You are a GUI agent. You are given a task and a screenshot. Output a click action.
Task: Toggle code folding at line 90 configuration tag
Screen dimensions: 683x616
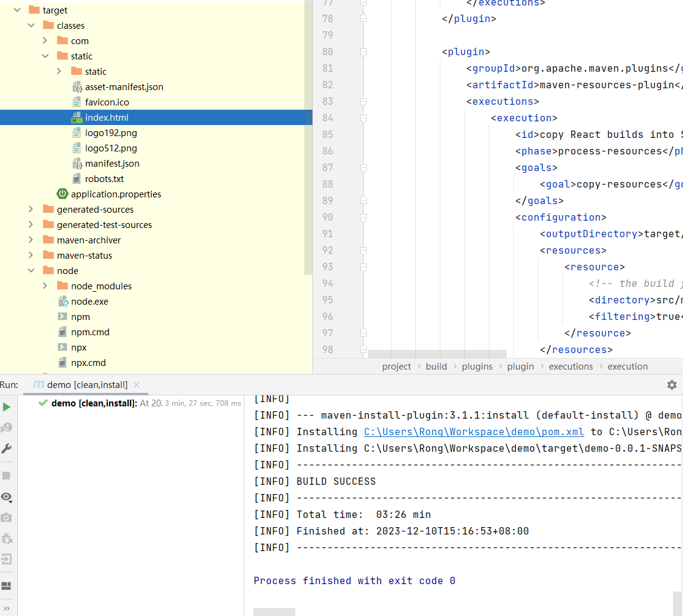363,218
